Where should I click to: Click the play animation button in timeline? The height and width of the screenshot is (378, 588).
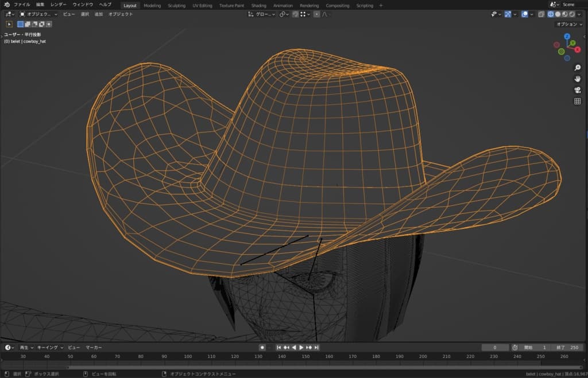301,348
